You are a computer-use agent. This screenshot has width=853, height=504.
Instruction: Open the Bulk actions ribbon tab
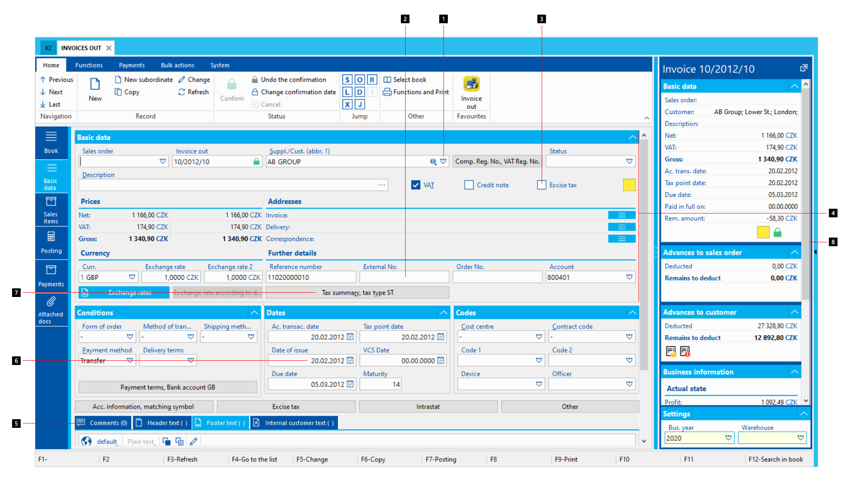click(x=177, y=65)
